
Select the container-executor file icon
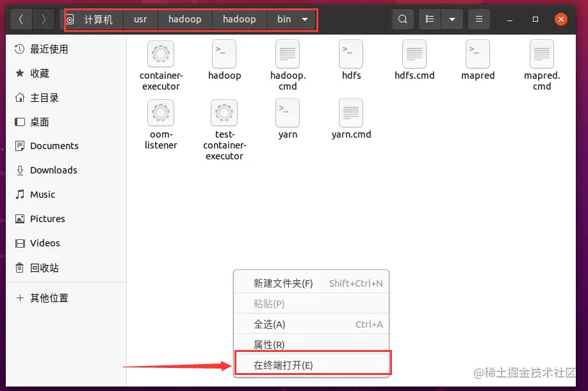point(161,54)
